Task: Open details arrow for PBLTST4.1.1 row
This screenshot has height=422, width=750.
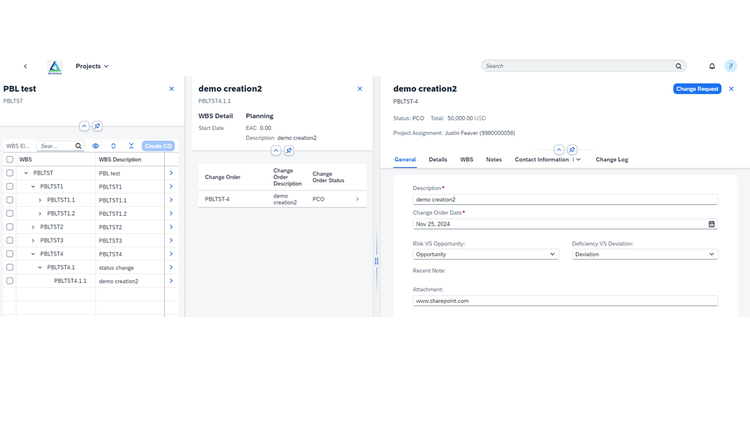Action: coord(171,281)
